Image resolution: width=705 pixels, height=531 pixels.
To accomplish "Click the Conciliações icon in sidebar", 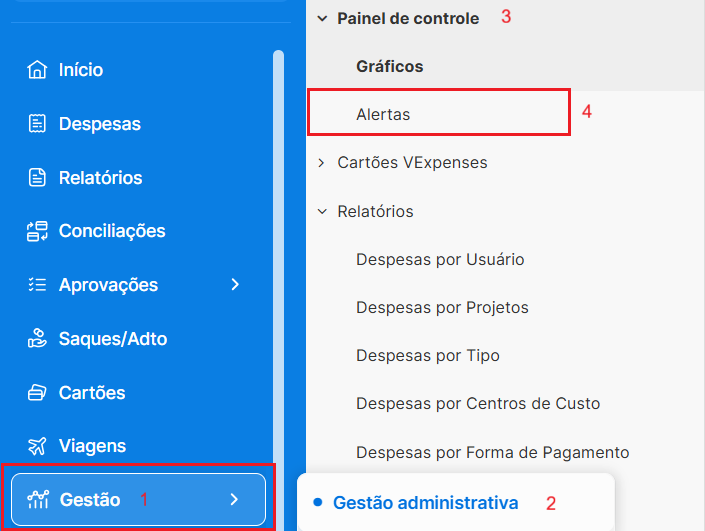I will (x=38, y=231).
